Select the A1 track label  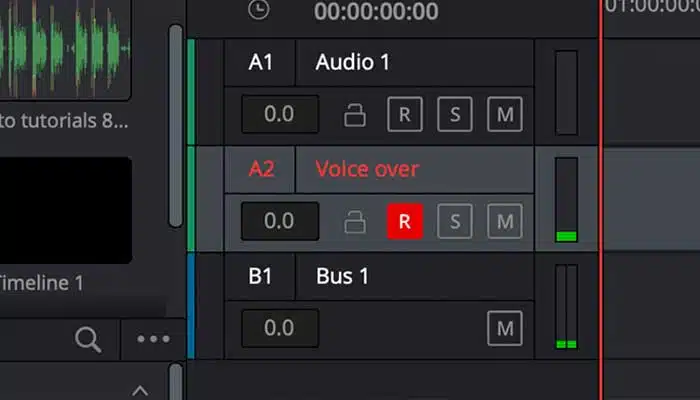[x=260, y=62]
